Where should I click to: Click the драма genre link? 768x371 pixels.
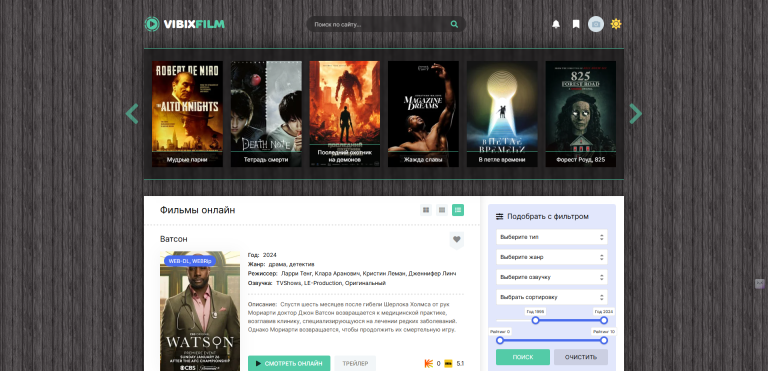[277, 264]
